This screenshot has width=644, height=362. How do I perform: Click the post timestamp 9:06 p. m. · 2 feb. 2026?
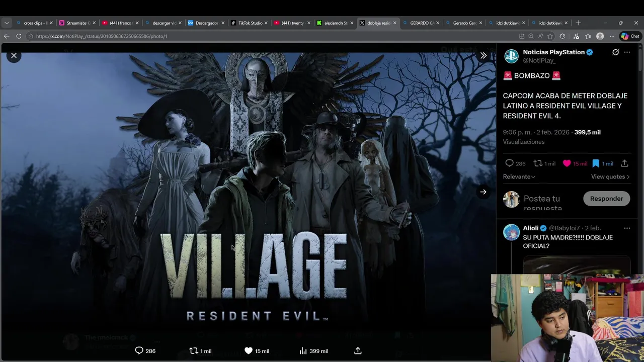(536, 132)
